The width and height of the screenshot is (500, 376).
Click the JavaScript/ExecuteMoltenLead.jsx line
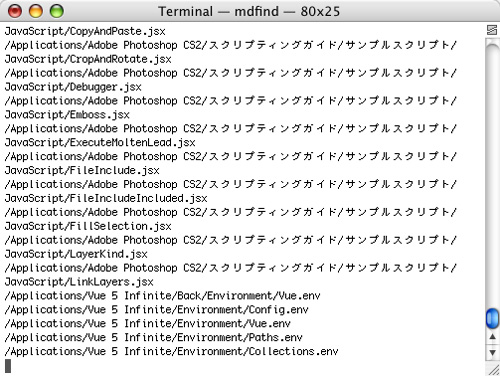point(100,143)
